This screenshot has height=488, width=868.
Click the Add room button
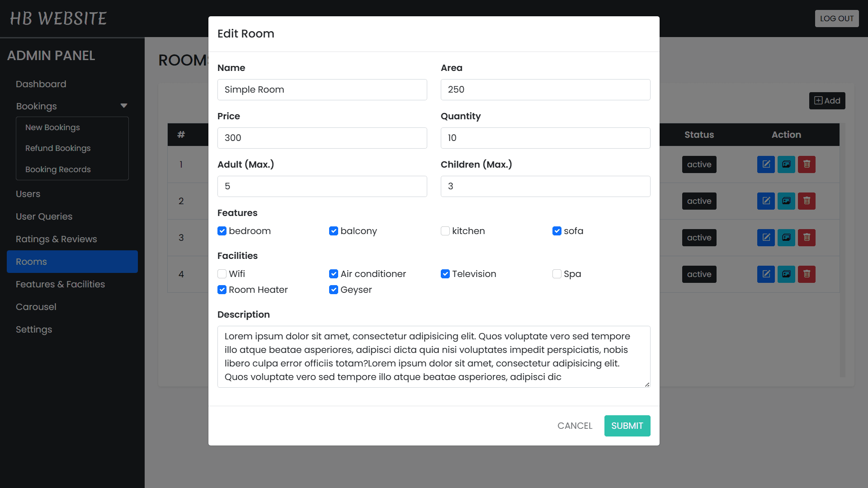tap(827, 101)
